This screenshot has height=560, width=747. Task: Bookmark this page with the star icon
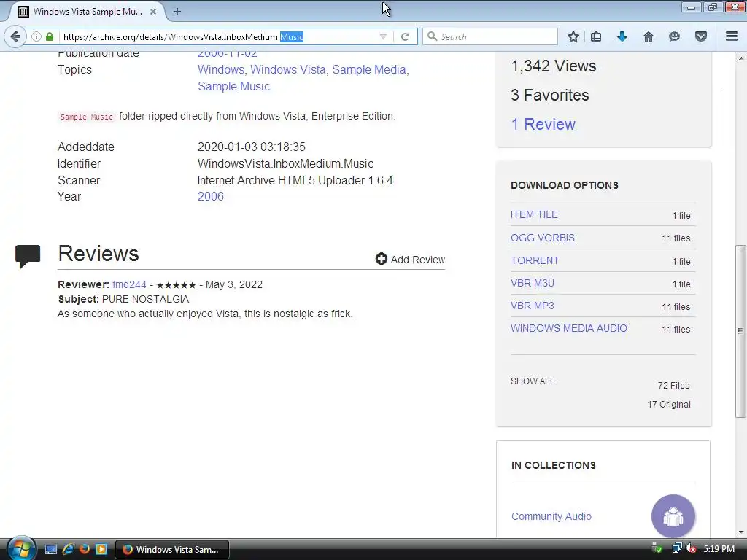coord(573,36)
